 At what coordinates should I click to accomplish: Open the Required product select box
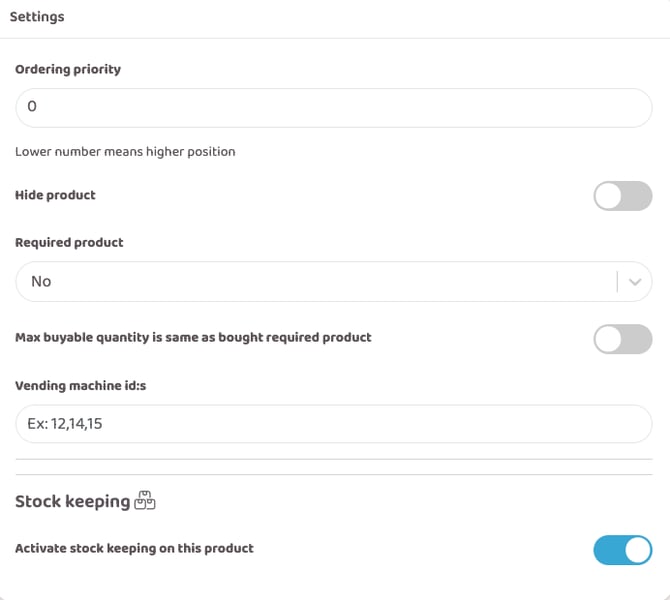pyautogui.click(x=320, y=282)
